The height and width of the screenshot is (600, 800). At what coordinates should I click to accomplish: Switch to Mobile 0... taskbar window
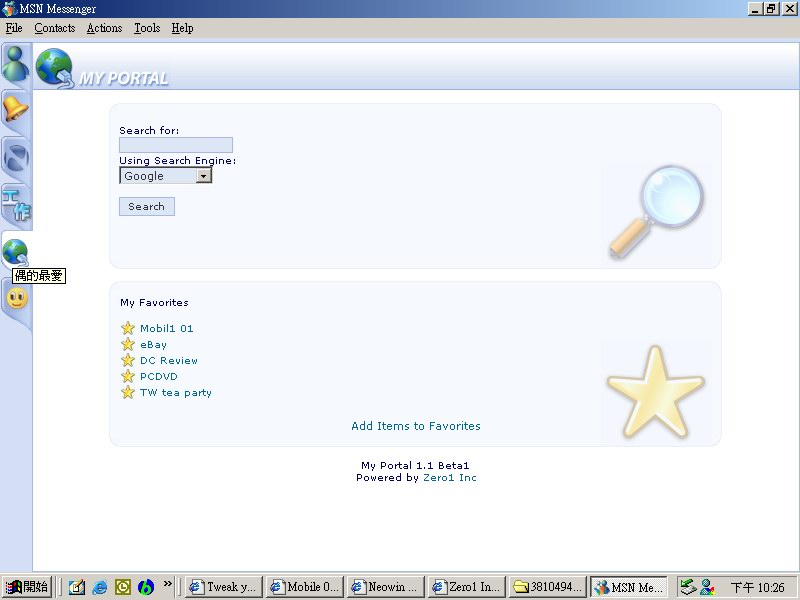point(305,587)
